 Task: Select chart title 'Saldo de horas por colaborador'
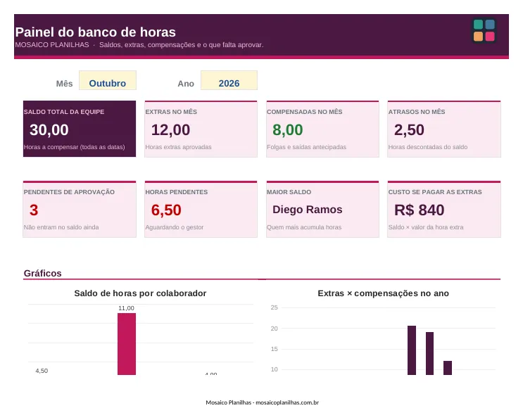point(140,293)
